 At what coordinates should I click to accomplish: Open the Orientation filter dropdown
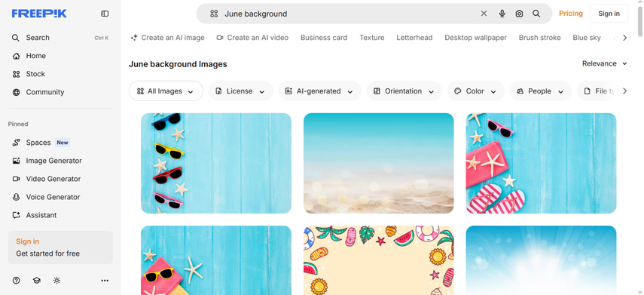[x=404, y=91]
